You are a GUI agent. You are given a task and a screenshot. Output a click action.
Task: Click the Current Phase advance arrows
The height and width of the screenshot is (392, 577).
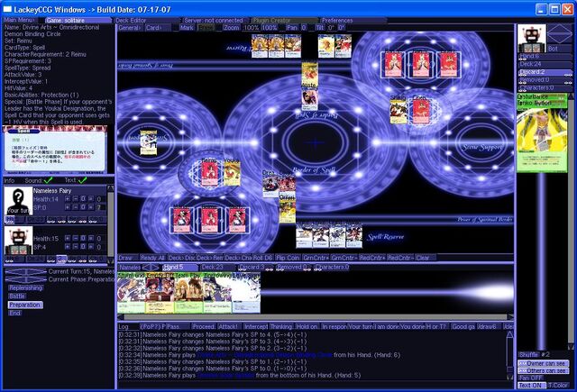click(x=26, y=279)
